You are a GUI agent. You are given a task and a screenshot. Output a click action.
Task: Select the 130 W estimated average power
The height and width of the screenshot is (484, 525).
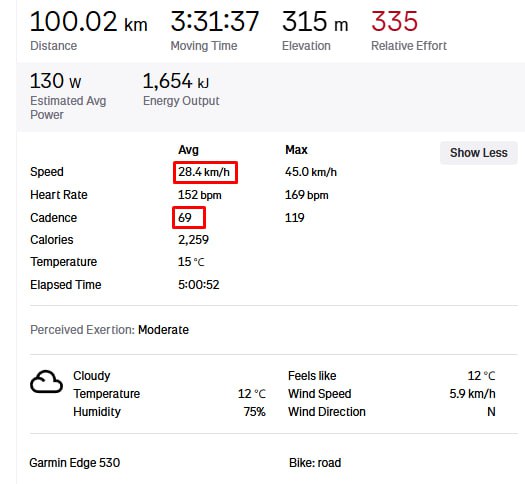click(x=56, y=81)
